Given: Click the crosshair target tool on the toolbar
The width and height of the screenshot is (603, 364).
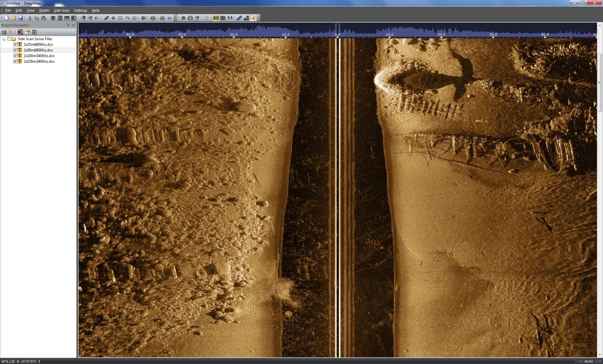Looking at the screenshot, I should pos(113,18).
